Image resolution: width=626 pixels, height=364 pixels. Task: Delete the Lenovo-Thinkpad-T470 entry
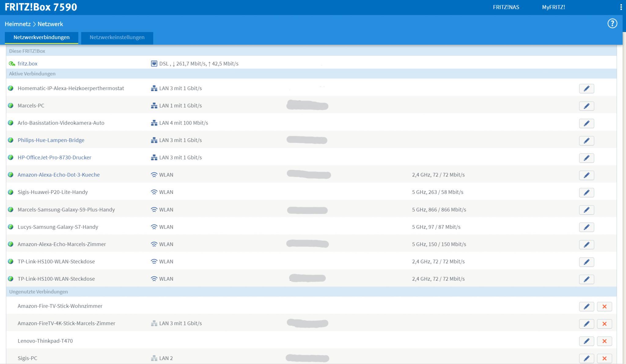point(604,341)
